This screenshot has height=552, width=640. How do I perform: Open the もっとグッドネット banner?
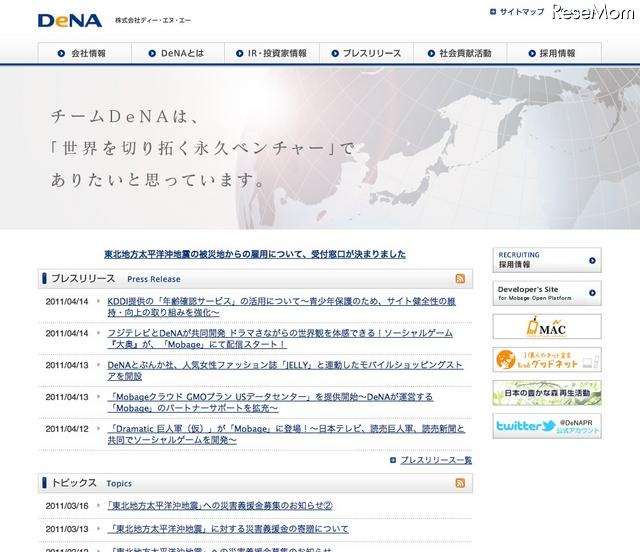[547, 360]
